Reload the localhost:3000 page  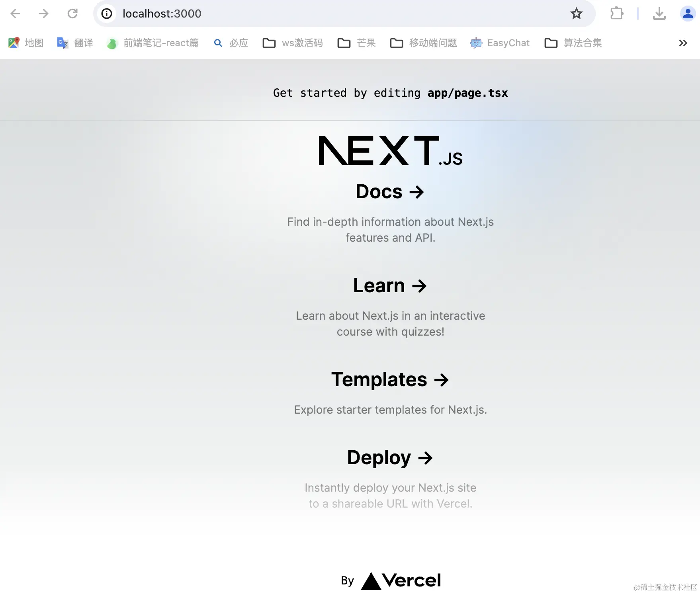click(72, 14)
